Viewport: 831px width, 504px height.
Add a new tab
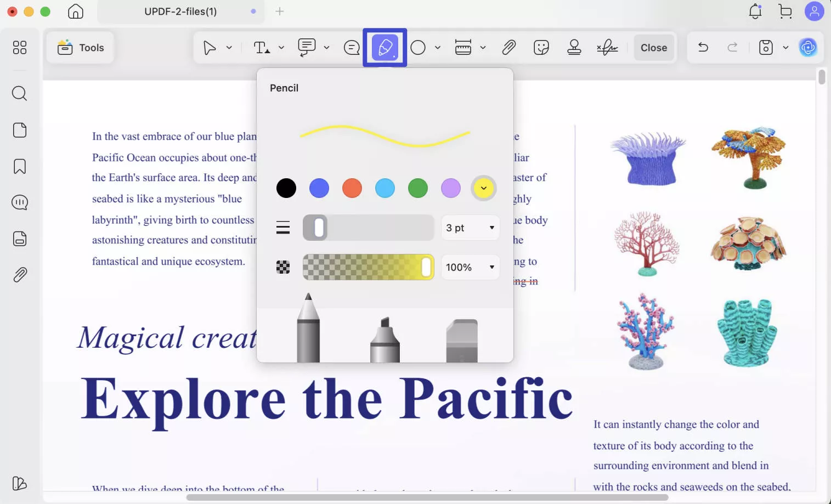click(x=280, y=12)
